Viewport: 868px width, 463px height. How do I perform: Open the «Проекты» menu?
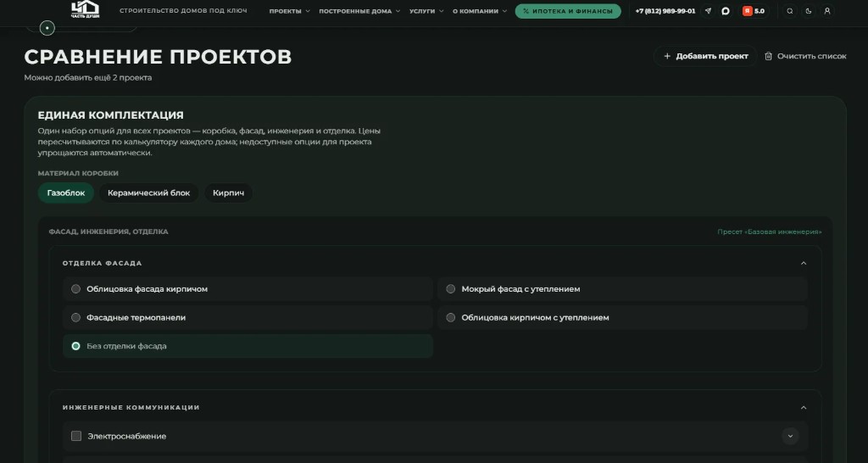290,11
